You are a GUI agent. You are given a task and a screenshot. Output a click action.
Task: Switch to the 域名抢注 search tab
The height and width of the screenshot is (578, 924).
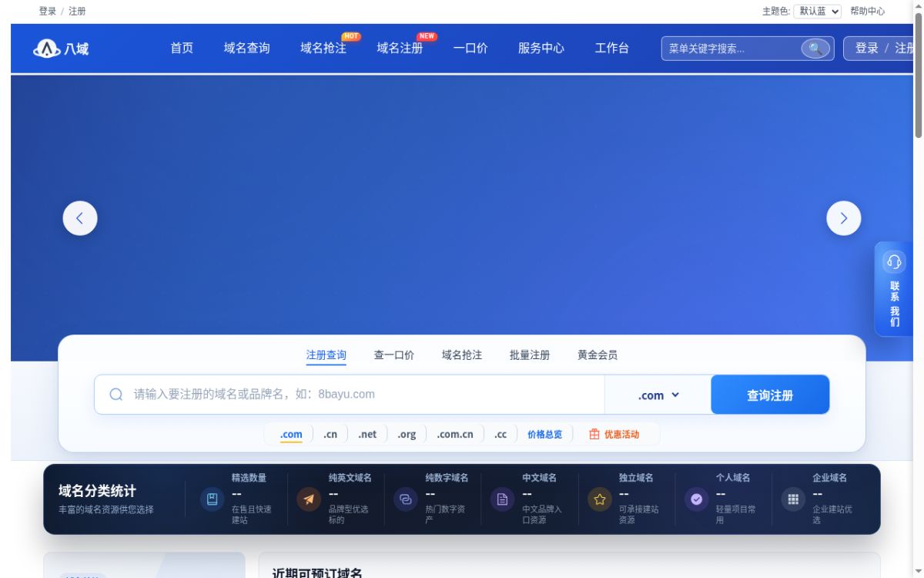462,355
